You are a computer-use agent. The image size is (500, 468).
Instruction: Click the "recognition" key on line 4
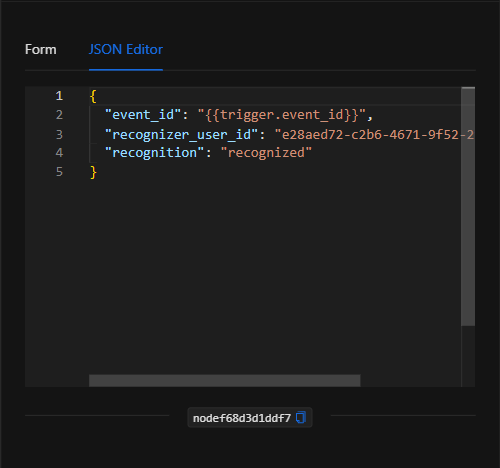click(x=155, y=153)
